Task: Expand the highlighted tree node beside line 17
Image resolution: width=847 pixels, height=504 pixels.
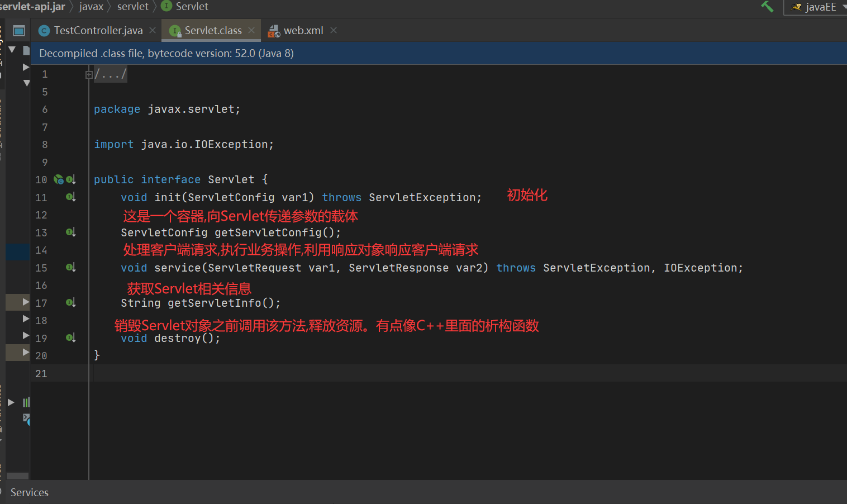Action: tap(26, 302)
